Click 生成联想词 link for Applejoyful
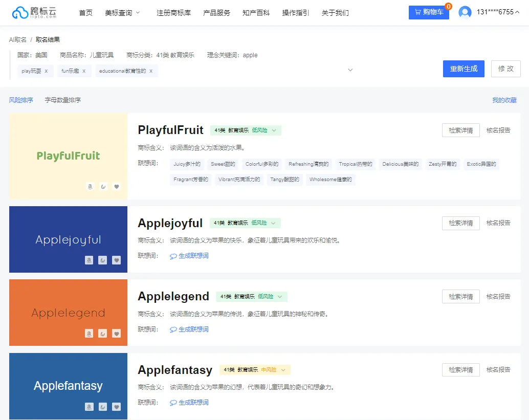Screen dimensions: 529x420 coord(194,256)
